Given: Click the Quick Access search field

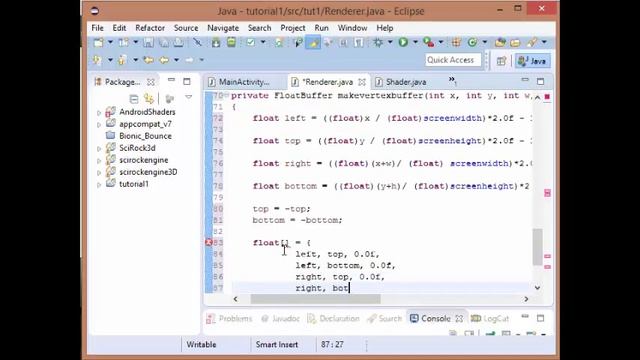Looking at the screenshot, I should (453, 60).
